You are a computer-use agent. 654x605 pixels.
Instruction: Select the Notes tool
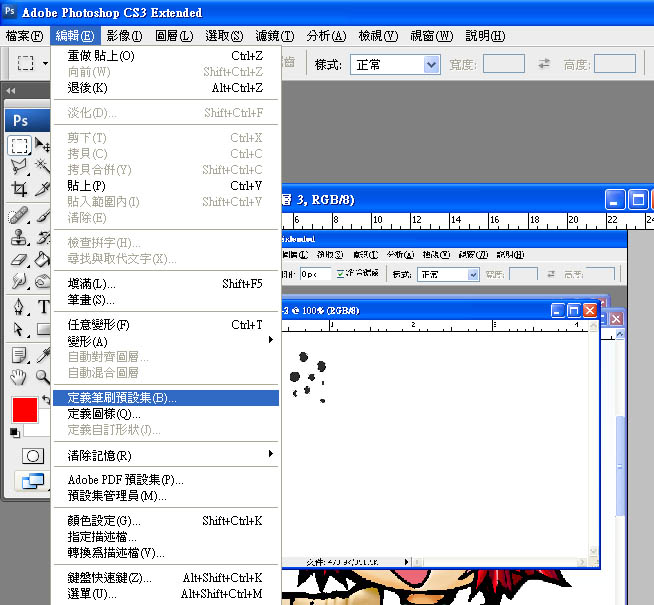(x=19, y=356)
